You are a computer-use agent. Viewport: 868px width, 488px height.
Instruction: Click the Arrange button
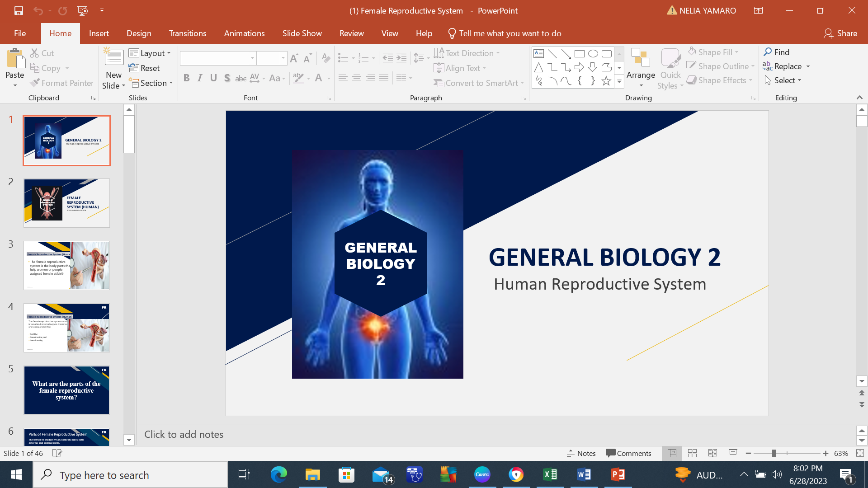(641, 68)
